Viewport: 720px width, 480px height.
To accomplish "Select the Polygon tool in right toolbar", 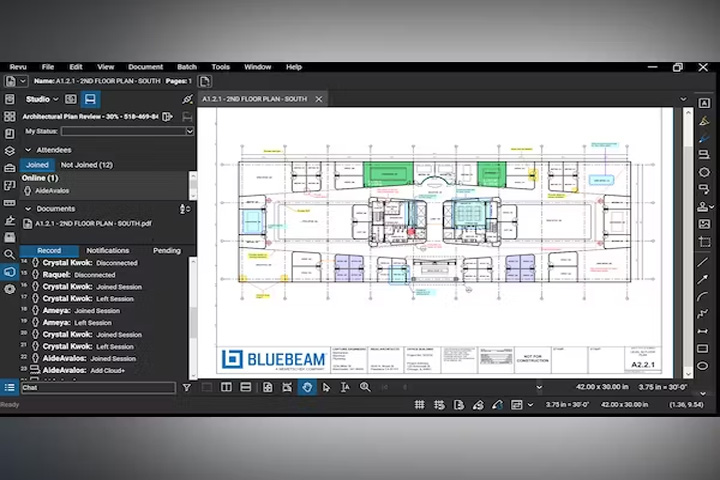I will click(704, 172).
